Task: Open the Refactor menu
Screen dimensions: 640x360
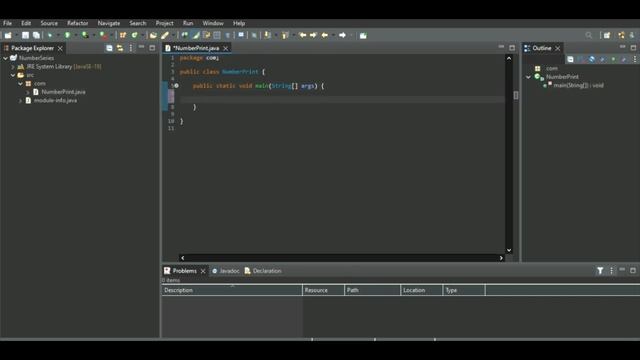Action: coord(78,23)
